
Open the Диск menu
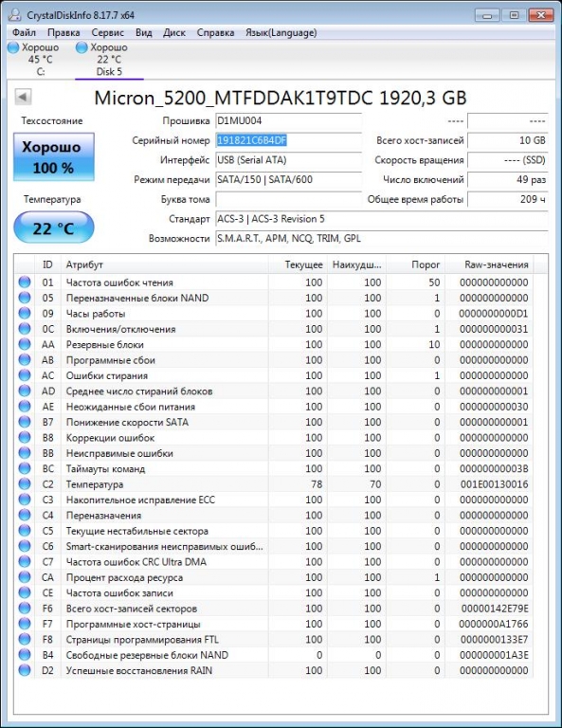tap(174, 33)
